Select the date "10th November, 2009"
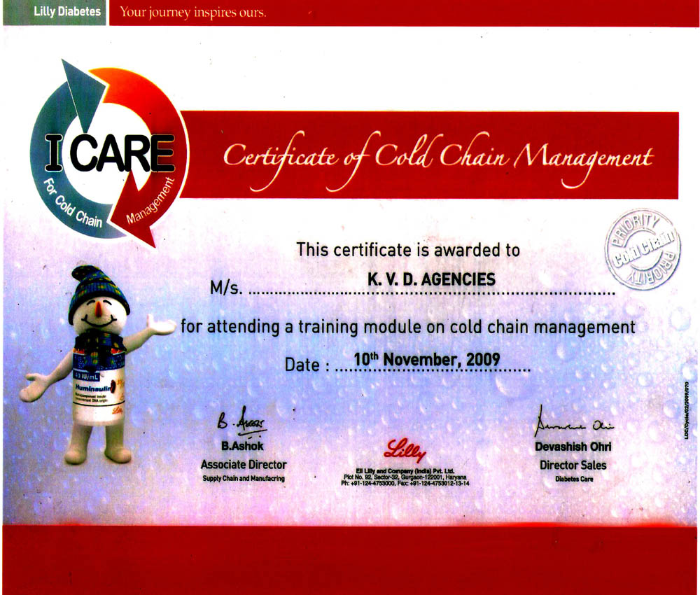700x595 pixels. click(427, 359)
